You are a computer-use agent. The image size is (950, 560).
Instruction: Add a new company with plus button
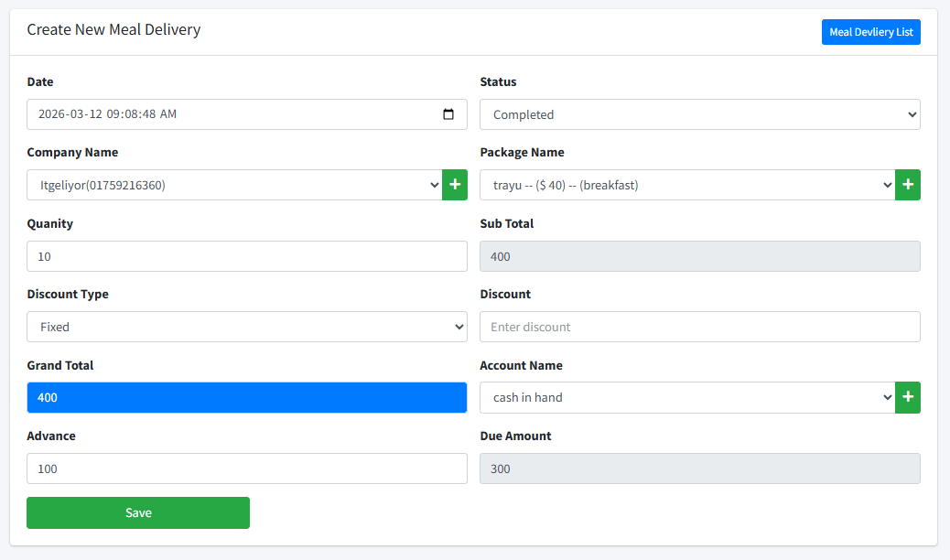tap(454, 185)
